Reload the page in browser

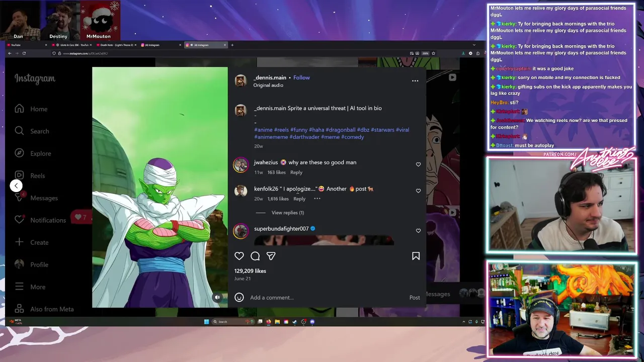(24, 53)
